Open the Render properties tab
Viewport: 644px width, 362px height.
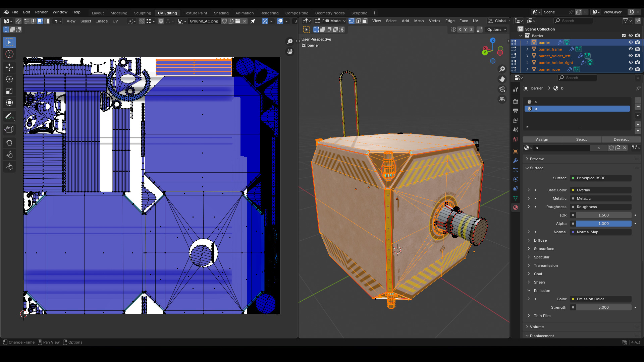pyautogui.click(x=516, y=101)
